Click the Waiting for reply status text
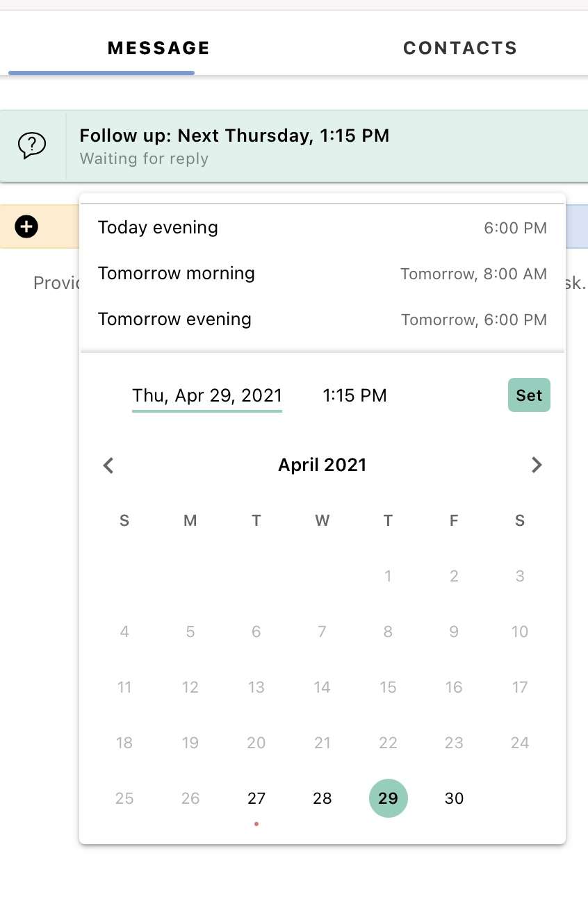 [144, 159]
